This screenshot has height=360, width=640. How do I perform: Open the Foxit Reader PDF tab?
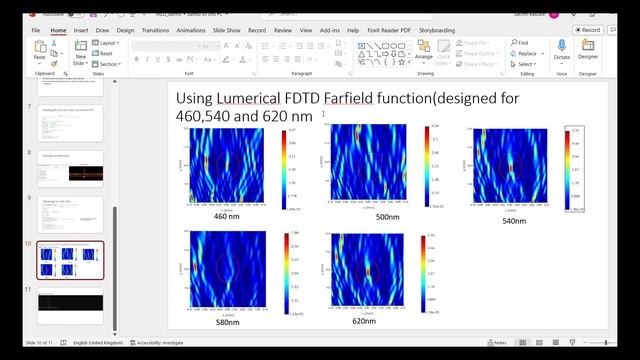pyautogui.click(x=389, y=30)
